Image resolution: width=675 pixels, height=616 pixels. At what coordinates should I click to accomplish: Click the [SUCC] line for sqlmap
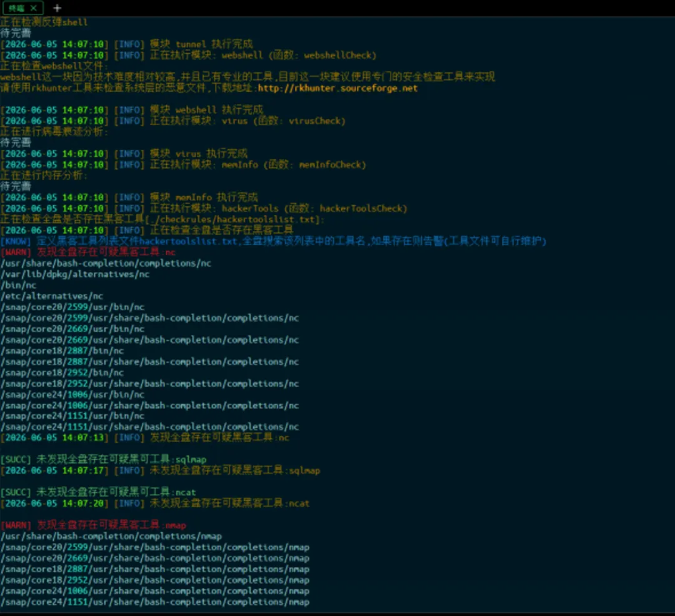point(103,460)
